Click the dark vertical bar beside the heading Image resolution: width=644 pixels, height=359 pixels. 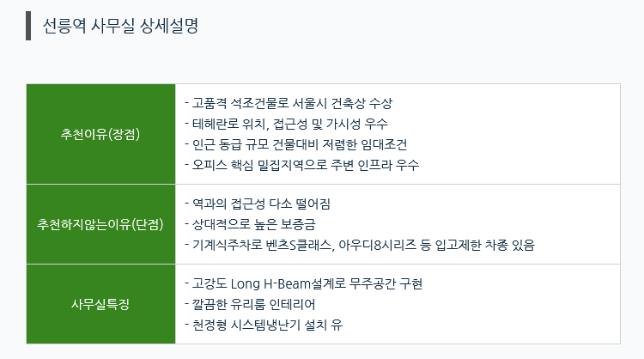coord(28,26)
